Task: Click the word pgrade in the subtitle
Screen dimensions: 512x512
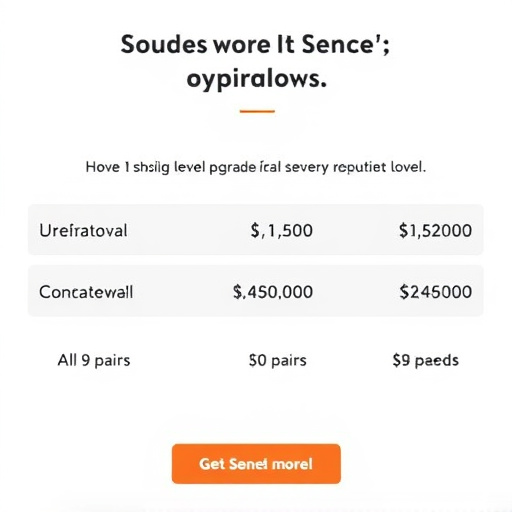Action: point(232,168)
